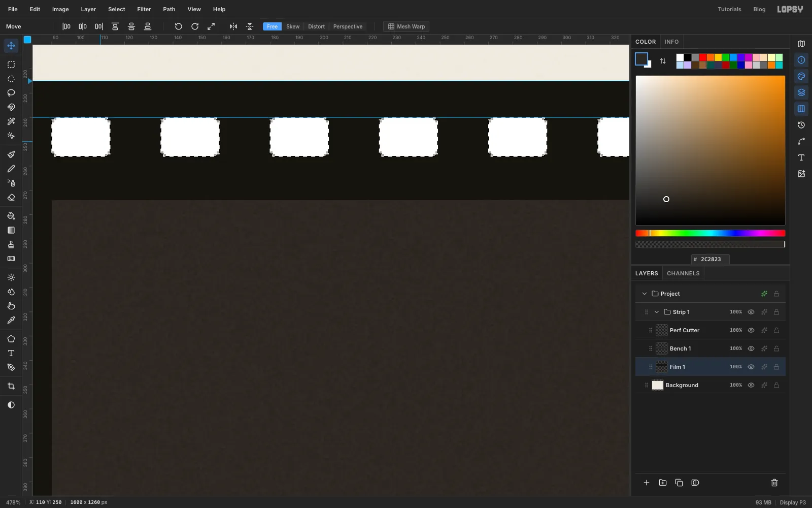This screenshot has width=812, height=508.
Task: Collapse the Project group
Action: [645, 294]
